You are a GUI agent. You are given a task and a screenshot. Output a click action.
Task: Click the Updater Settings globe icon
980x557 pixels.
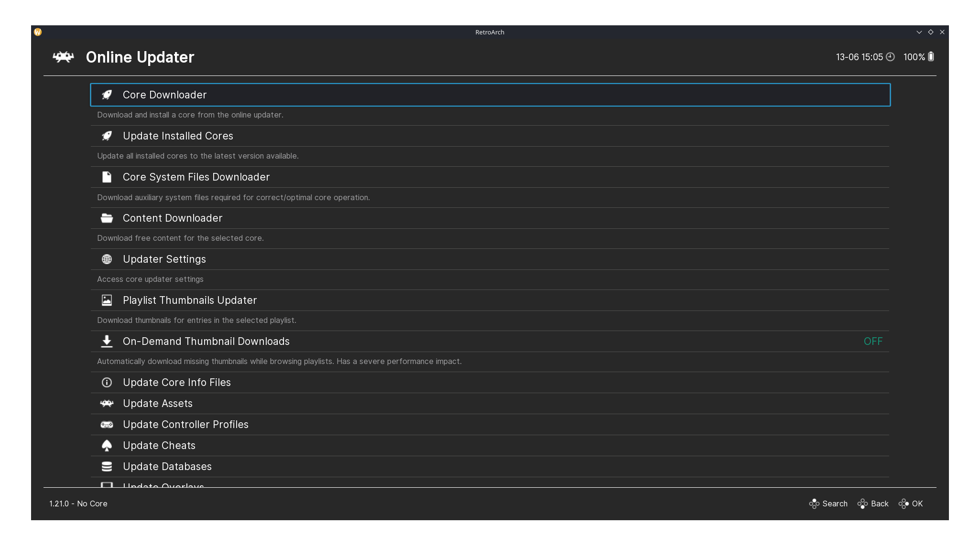pos(106,259)
